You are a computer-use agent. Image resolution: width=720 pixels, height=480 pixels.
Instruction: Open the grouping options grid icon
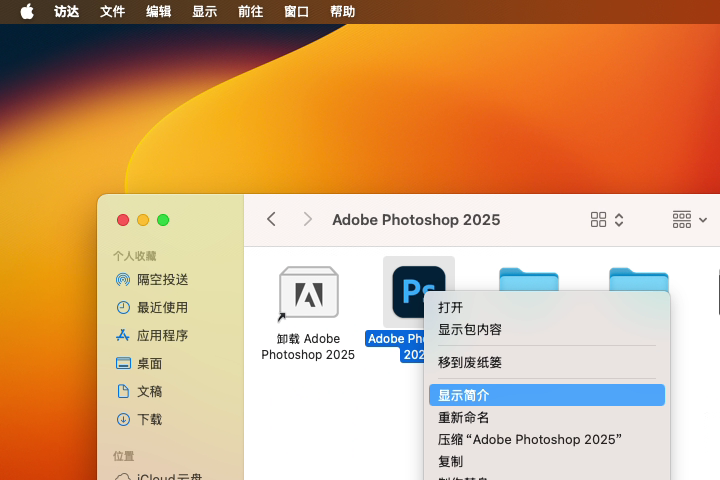[681, 220]
